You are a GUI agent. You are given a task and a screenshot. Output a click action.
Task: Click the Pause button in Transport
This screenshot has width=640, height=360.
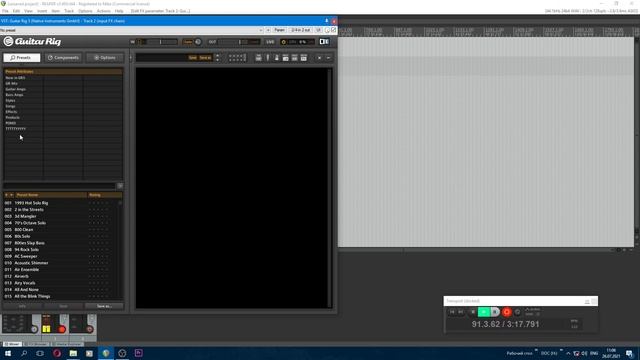pos(495,312)
